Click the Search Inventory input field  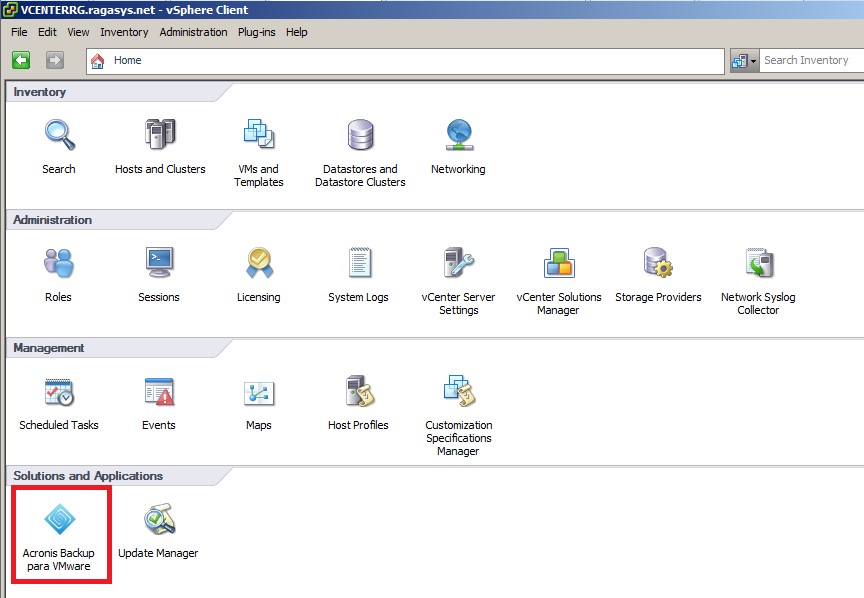[810, 61]
